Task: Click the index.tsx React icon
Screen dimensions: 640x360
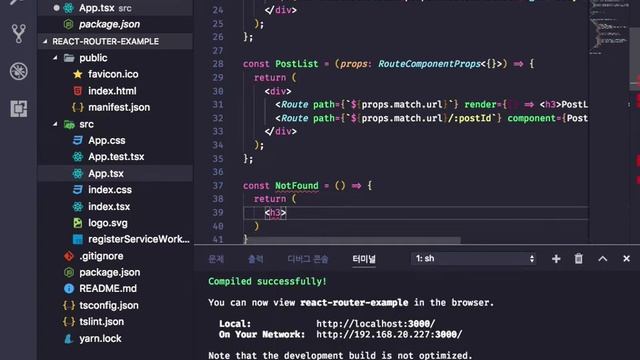Action: (78, 207)
